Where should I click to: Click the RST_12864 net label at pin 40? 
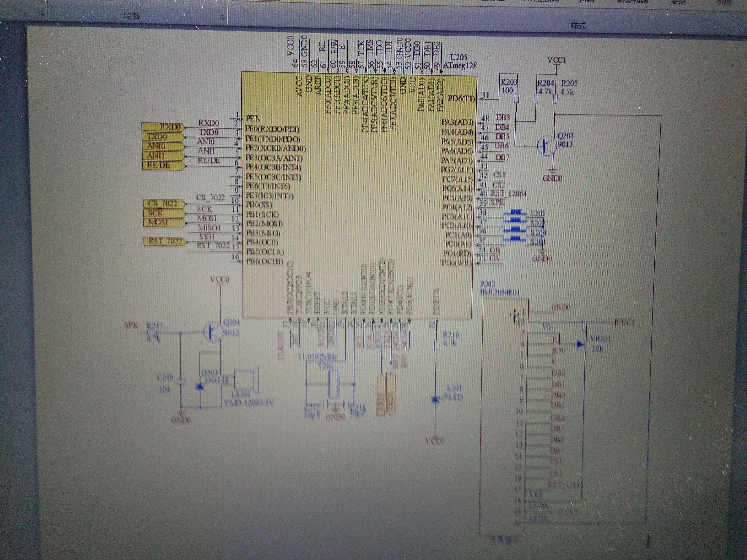pos(508,194)
